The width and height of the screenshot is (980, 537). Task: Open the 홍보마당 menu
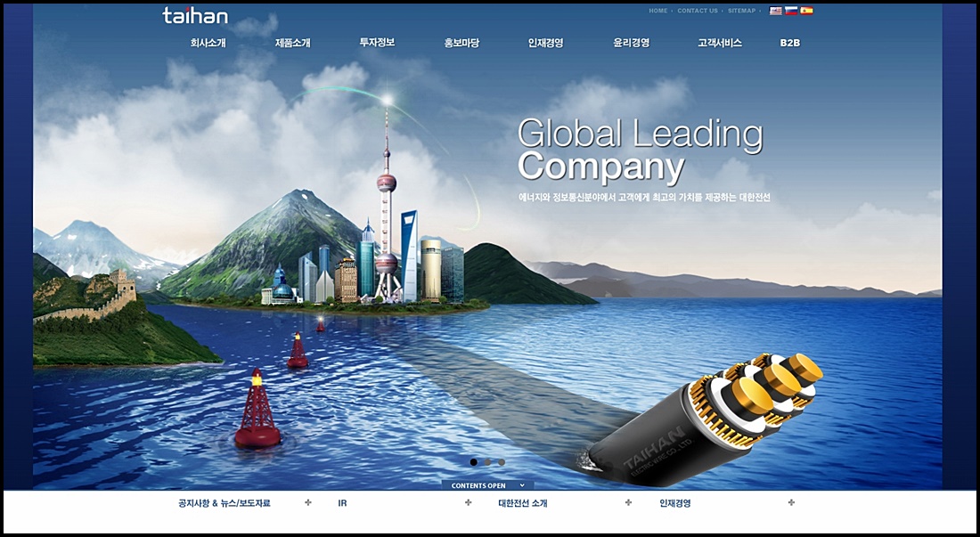[x=461, y=43]
